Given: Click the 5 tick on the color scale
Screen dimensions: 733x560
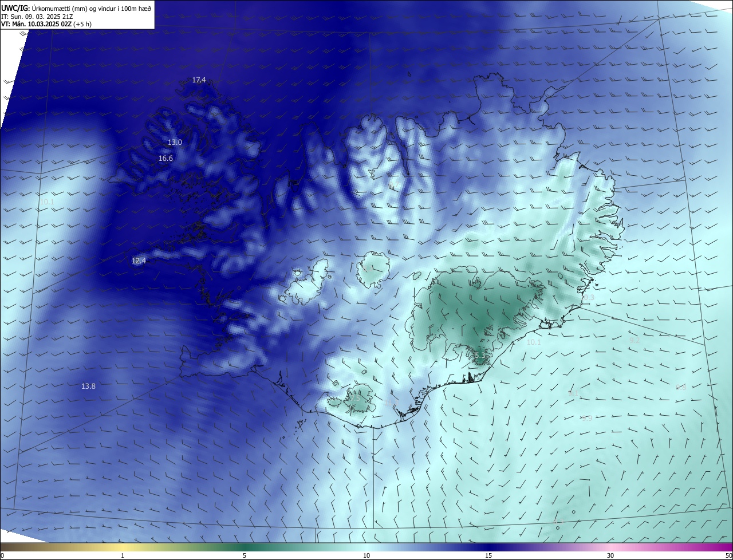Looking at the screenshot, I should tap(245, 555).
